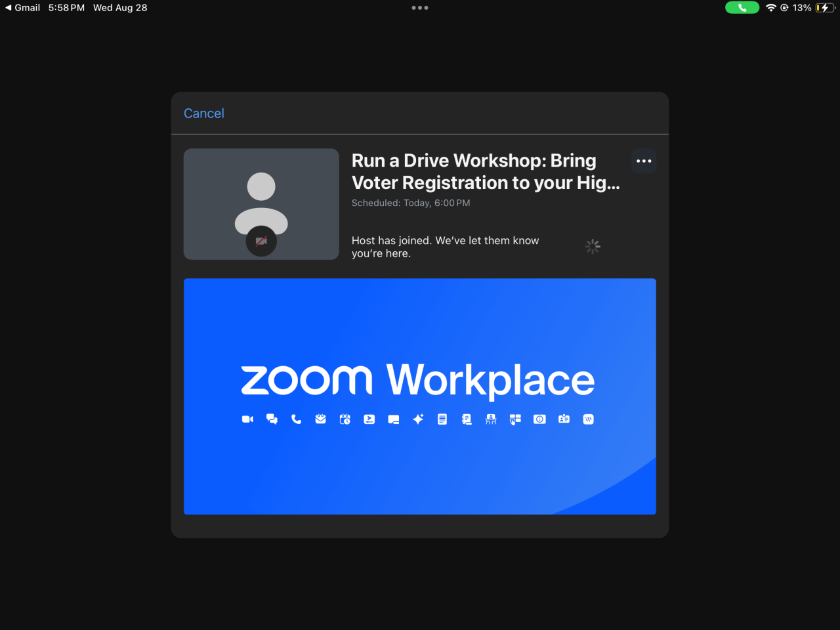Tap the green active call indicator
The width and height of the screenshot is (840, 630).
(742, 8)
